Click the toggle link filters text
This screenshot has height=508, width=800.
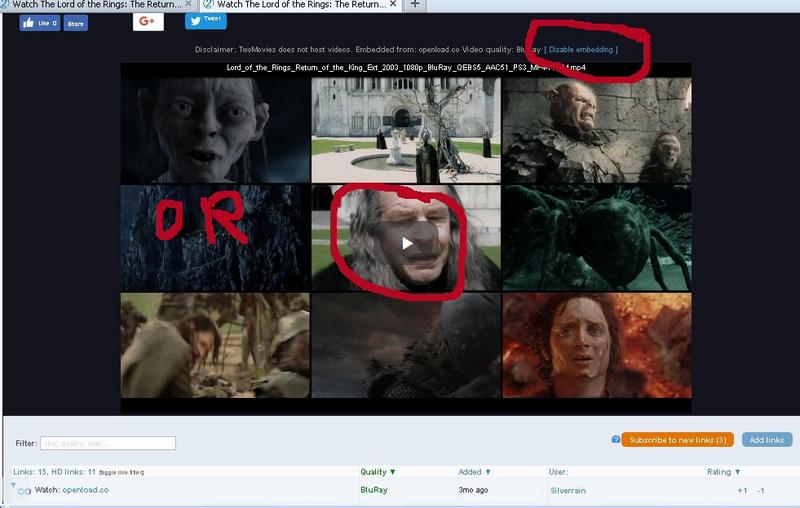click(121, 473)
